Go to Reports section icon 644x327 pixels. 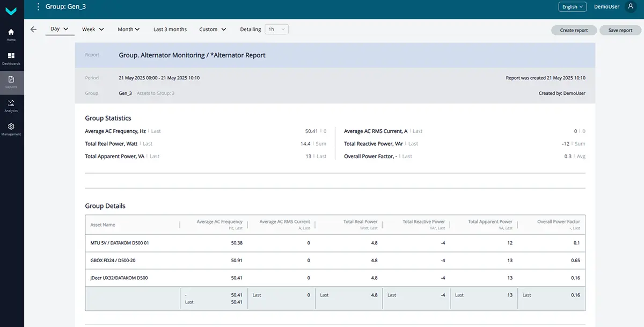coord(11,81)
